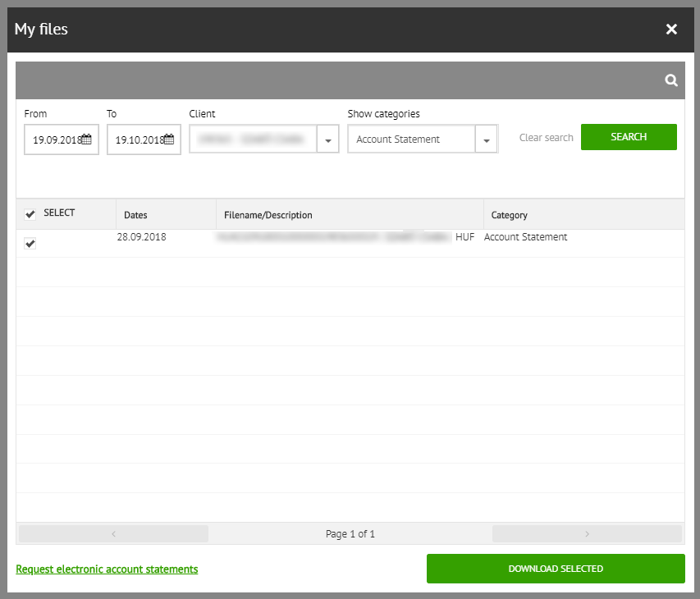This screenshot has height=599, width=700.
Task: Close the My files dialog
Action: point(671,30)
